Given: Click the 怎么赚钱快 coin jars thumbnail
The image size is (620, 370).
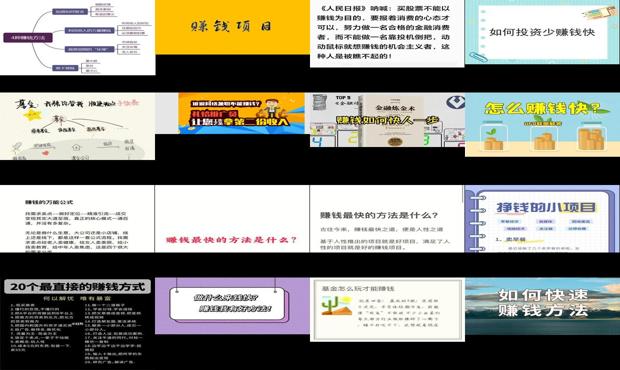Looking at the screenshot, I should point(542,125).
